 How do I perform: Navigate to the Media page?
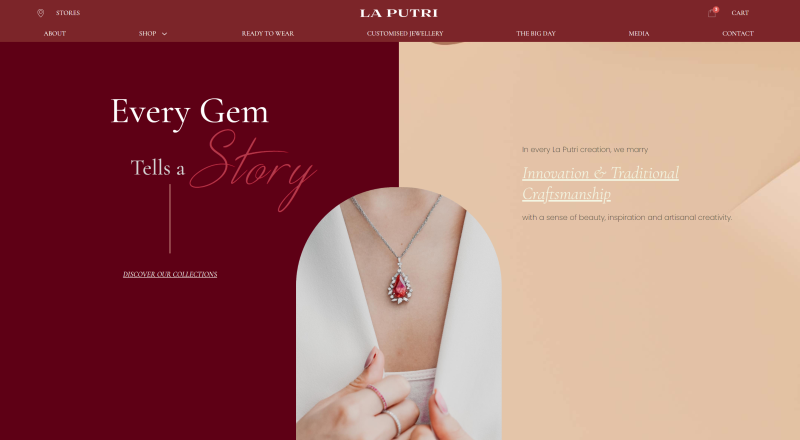(639, 34)
